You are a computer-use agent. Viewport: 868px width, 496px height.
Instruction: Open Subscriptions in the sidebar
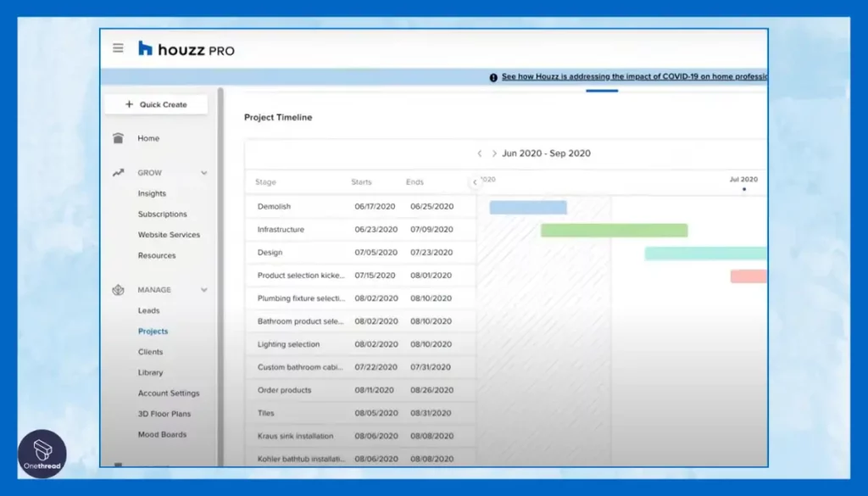pyautogui.click(x=162, y=215)
